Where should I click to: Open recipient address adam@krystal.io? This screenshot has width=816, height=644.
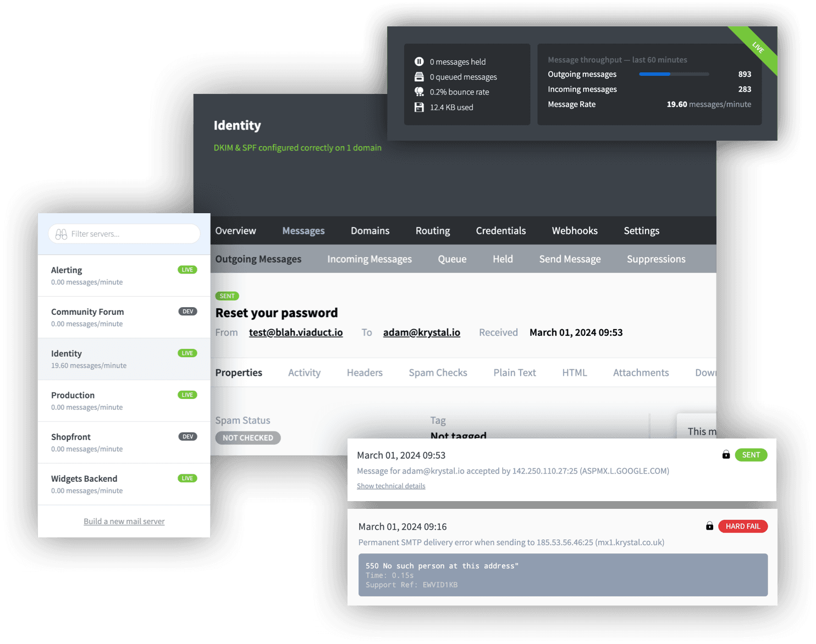422,332
